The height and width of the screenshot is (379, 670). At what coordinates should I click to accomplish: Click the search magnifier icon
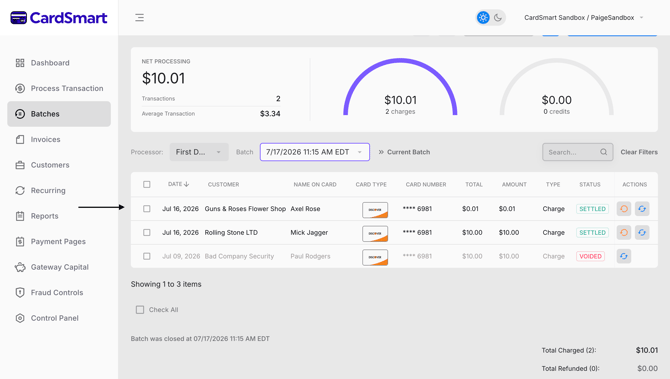click(603, 152)
